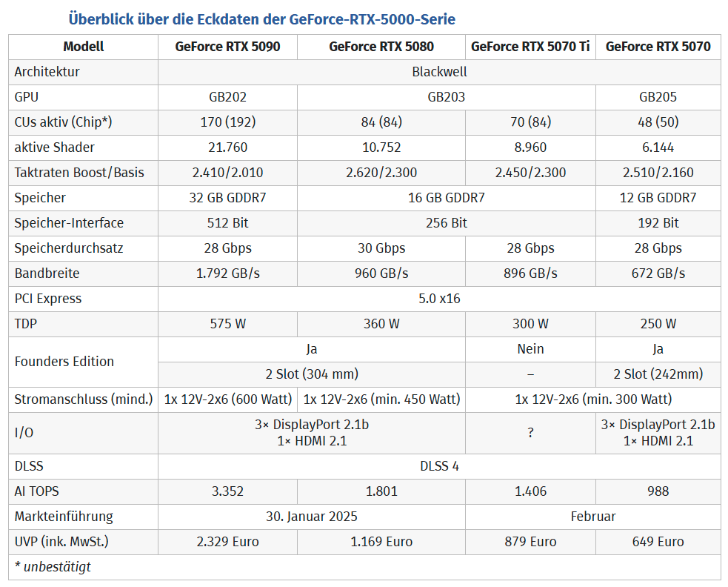Click the '2.410/2.010' clock rate cell
This screenshot has width=728, height=587.
click(x=227, y=173)
